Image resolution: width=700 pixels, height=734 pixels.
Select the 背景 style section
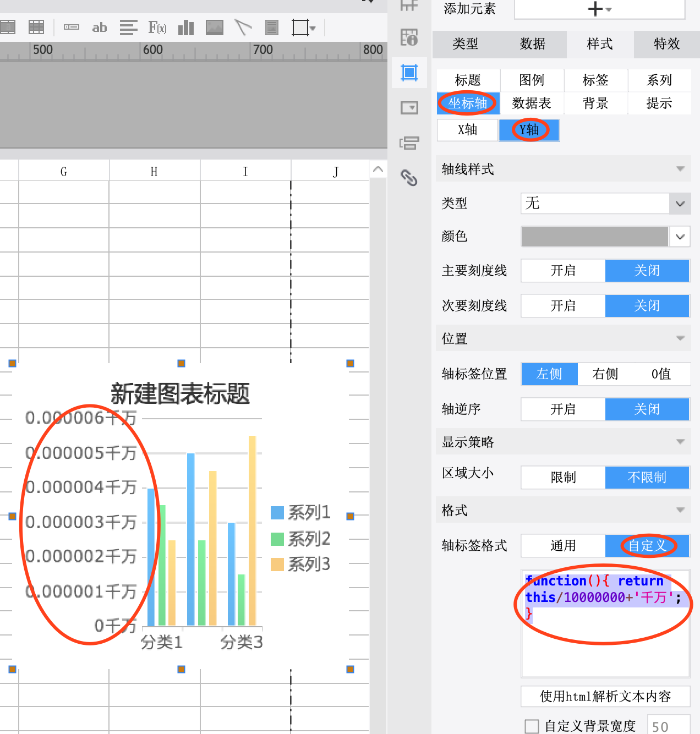pyautogui.click(x=596, y=103)
